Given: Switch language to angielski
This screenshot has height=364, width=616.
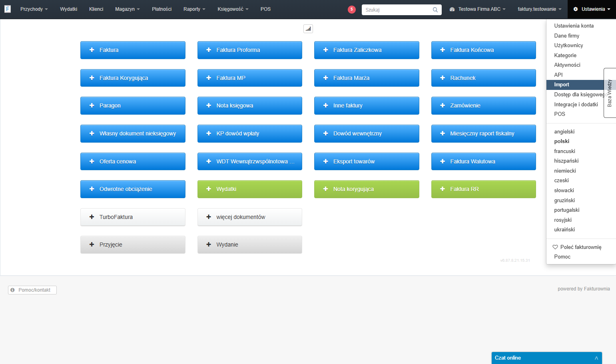Looking at the screenshot, I should [564, 131].
